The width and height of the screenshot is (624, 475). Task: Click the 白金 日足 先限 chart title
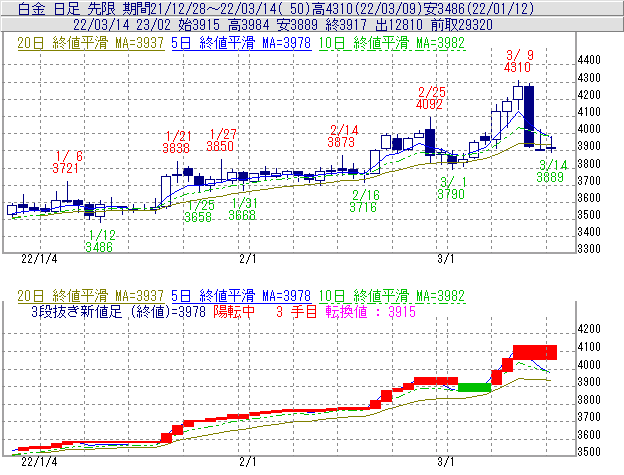click(68, 8)
